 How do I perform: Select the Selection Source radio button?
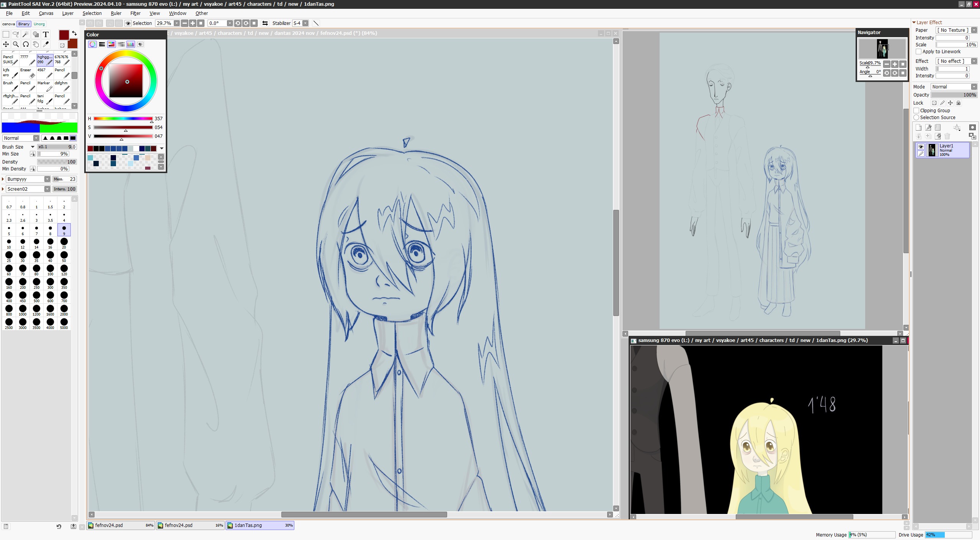coord(916,118)
